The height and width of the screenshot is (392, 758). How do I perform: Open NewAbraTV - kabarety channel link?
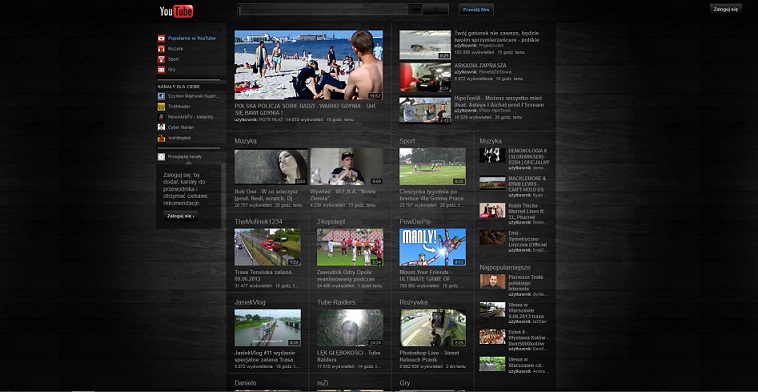click(x=193, y=117)
